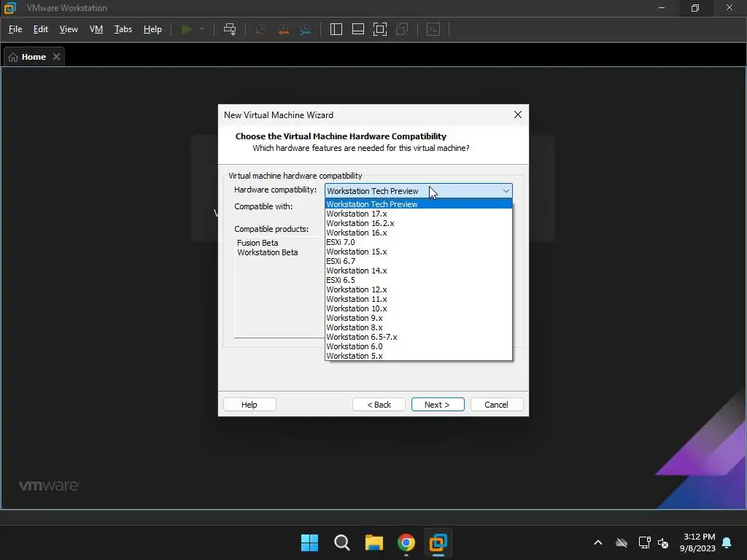Screen dimensions: 747x560
Task: Choose Workstation 6.0 from list
Action: click(x=418, y=347)
